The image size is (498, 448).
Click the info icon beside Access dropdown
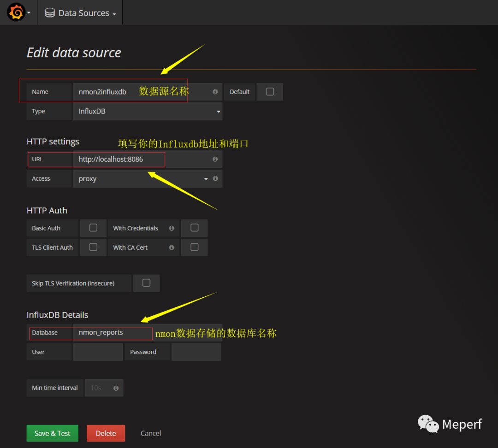[x=215, y=178]
